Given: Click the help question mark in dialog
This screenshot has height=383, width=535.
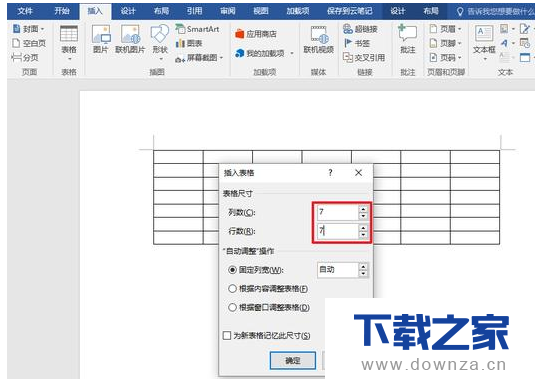Looking at the screenshot, I should click(330, 173).
